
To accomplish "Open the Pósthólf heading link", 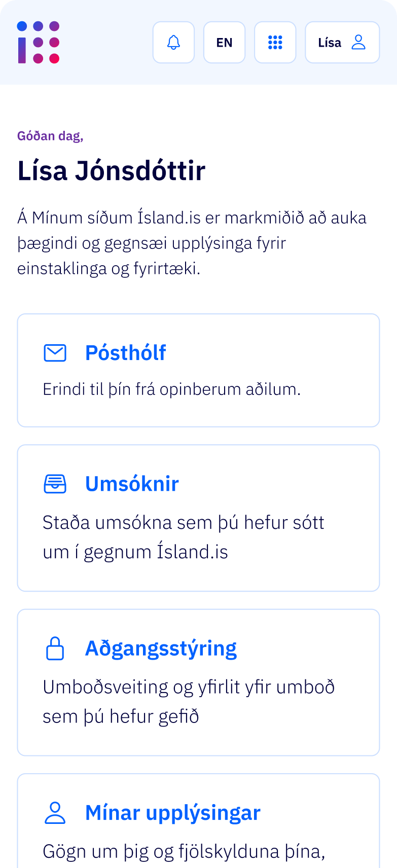I will (125, 353).
